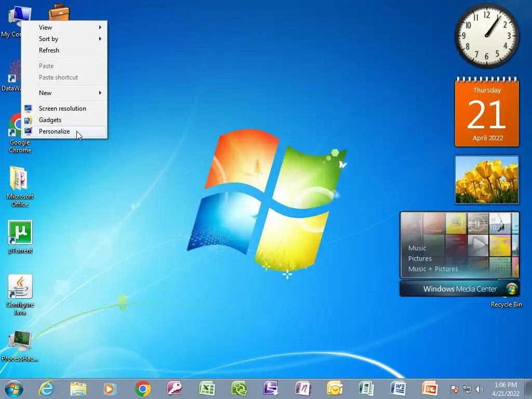
Task: Choose Gadgets in the context menu
Action: (64, 120)
